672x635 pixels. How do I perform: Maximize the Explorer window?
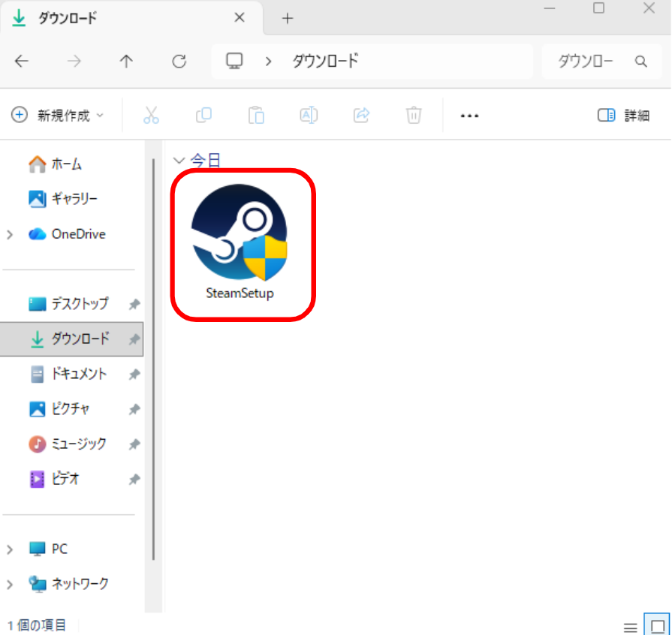pyautogui.click(x=598, y=8)
